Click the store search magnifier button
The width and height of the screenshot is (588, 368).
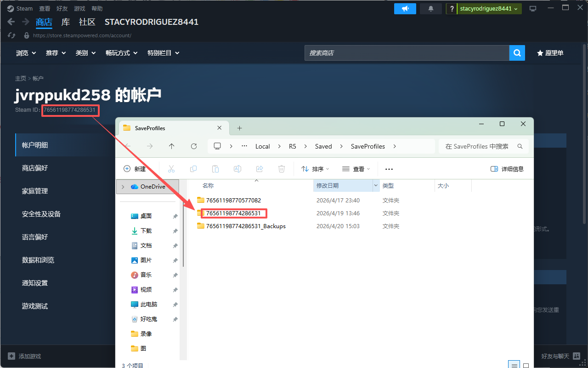click(517, 53)
